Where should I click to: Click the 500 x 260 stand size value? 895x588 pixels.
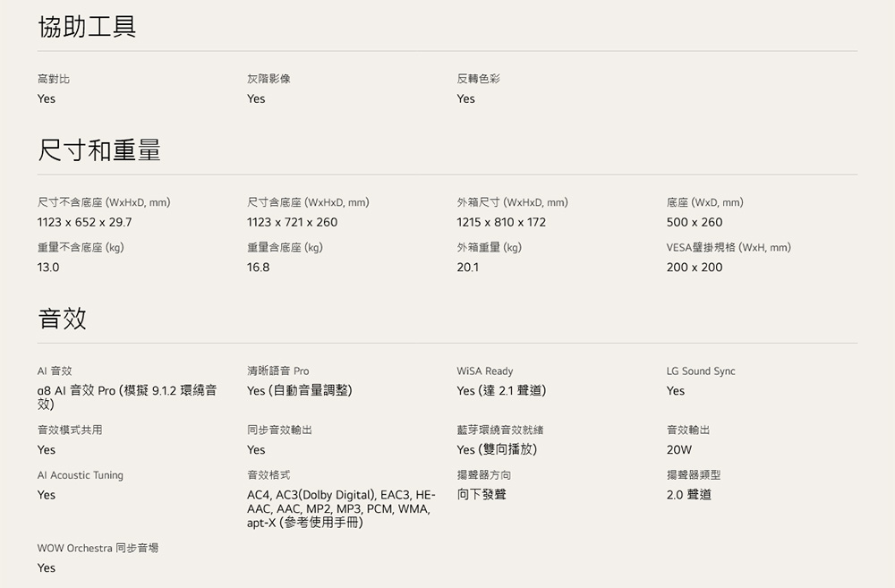695,222
